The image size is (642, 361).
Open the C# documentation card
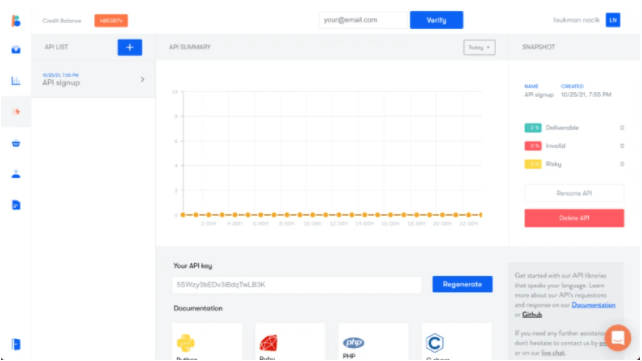[457, 342]
